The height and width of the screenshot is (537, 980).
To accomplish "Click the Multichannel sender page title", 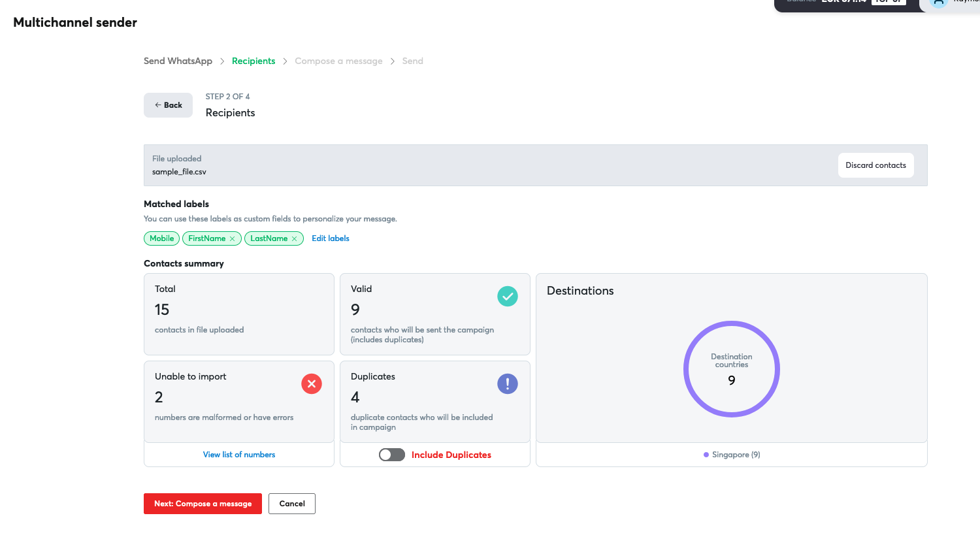I will 75,22.
